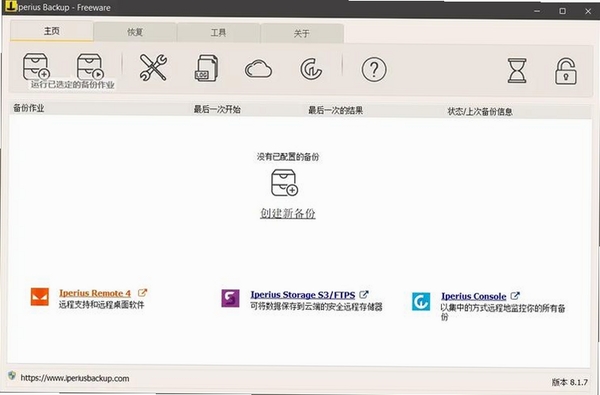Close the Iperius Backup window
The height and width of the screenshot is (395, 600).
click(588, 11)
